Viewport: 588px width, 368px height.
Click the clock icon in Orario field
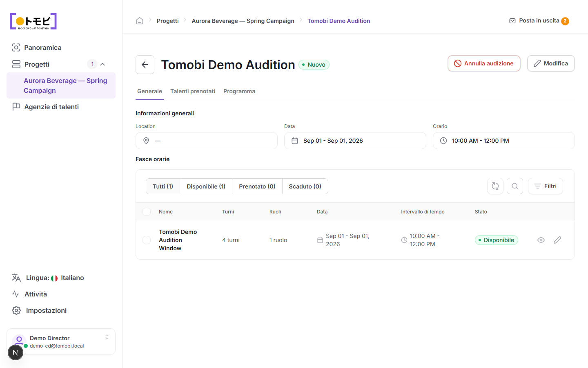tap(443, 141)
